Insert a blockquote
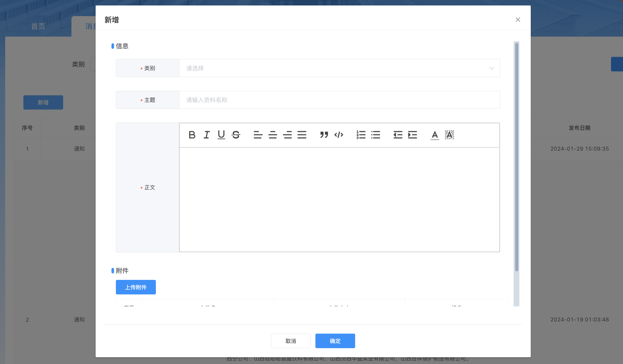This screenshot has height=364, width=623. [x=324, y=135]
